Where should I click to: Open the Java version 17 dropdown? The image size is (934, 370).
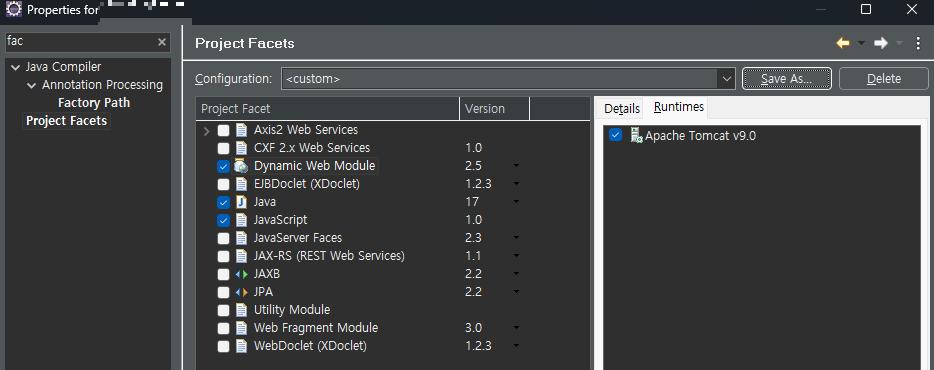pyautogui.click(x=516, y=202)
